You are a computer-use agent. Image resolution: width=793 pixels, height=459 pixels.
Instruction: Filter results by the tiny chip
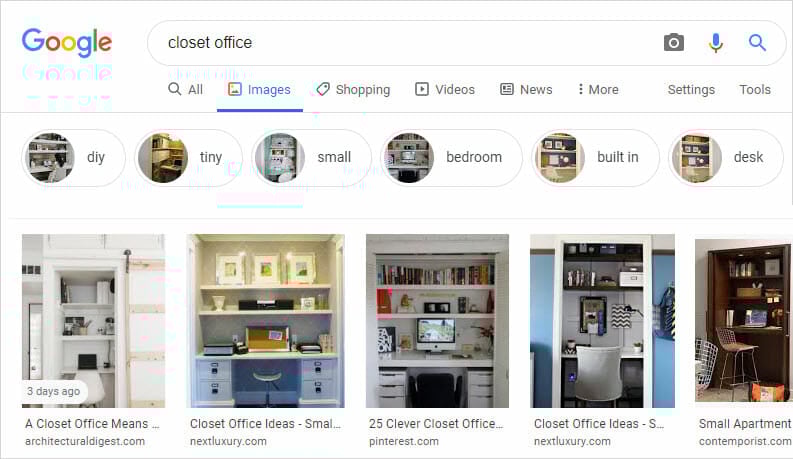pyautogui.click(x=188, y=158)
